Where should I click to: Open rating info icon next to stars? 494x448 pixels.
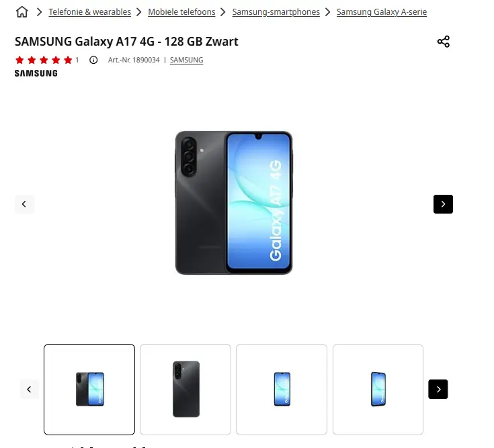(x=93, y=60)
